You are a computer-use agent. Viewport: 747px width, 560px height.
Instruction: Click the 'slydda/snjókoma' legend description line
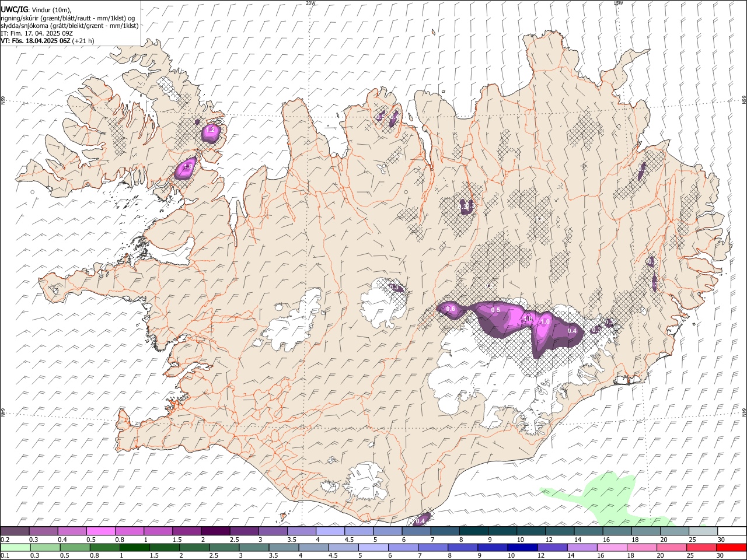pos(69,25)
